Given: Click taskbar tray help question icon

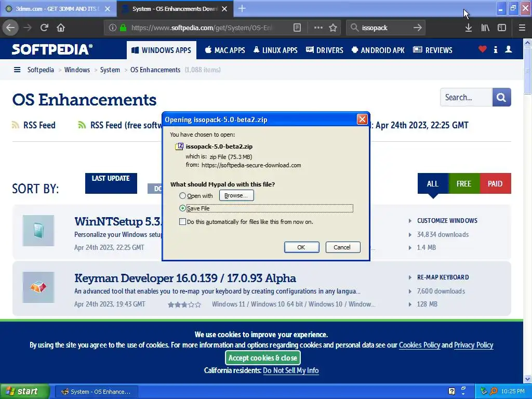Looking at the screenshot, I should [451, 391].
